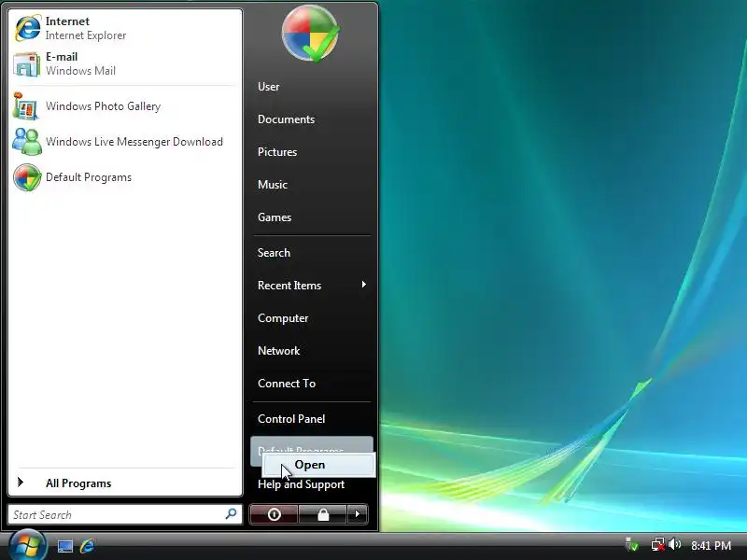
Task: Open the Internet Explorer icon in Start menu
Action: tap(28, 28)
